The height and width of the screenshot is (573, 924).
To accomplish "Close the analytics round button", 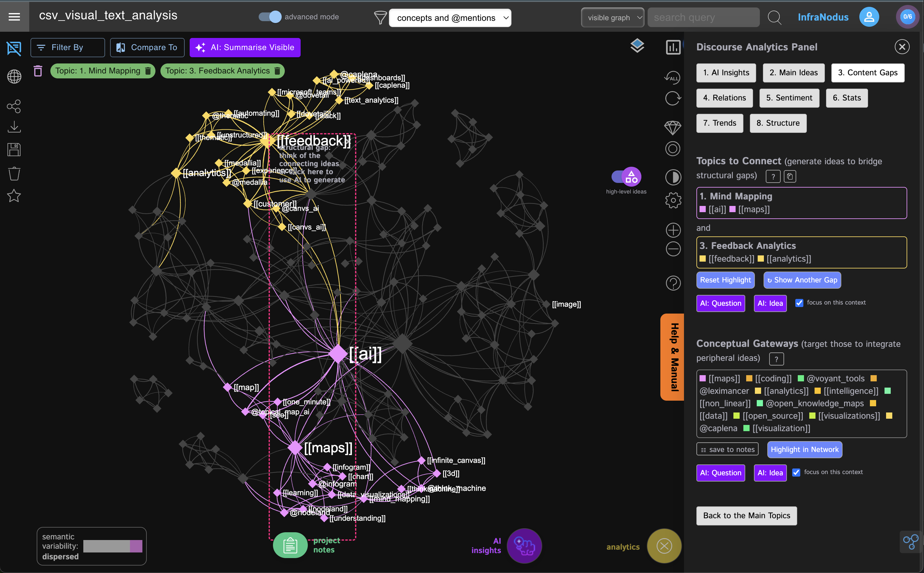I will 664,546.
